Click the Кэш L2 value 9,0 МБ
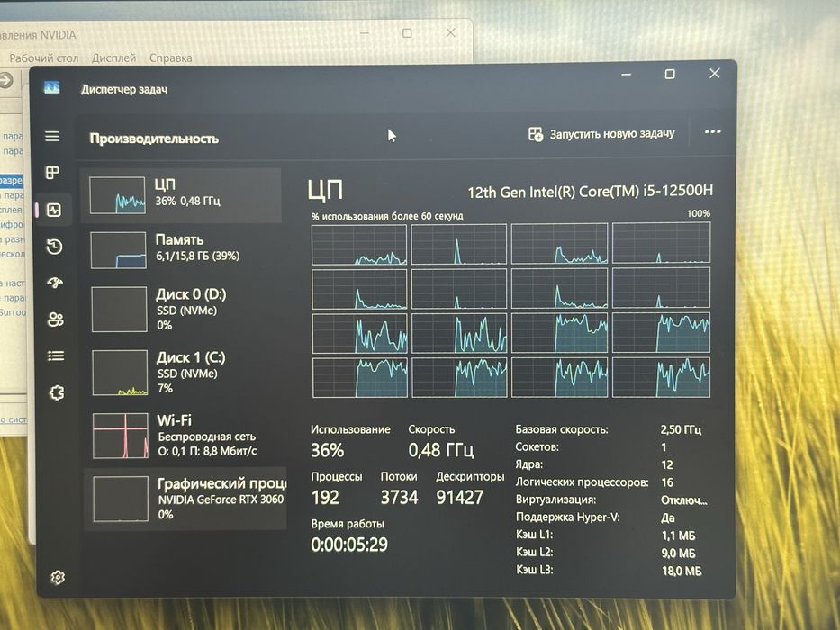Viewport: 840px width, 630px height. coord(679,553)
